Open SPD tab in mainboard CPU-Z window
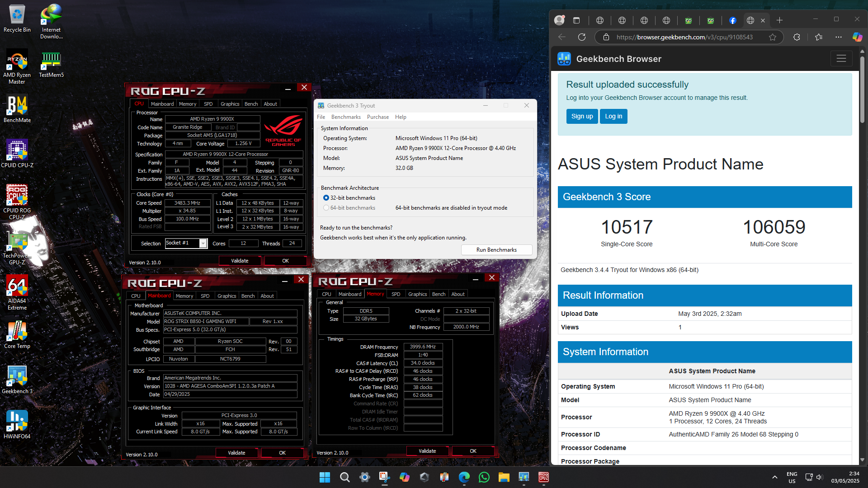 (x=205, y=296)
